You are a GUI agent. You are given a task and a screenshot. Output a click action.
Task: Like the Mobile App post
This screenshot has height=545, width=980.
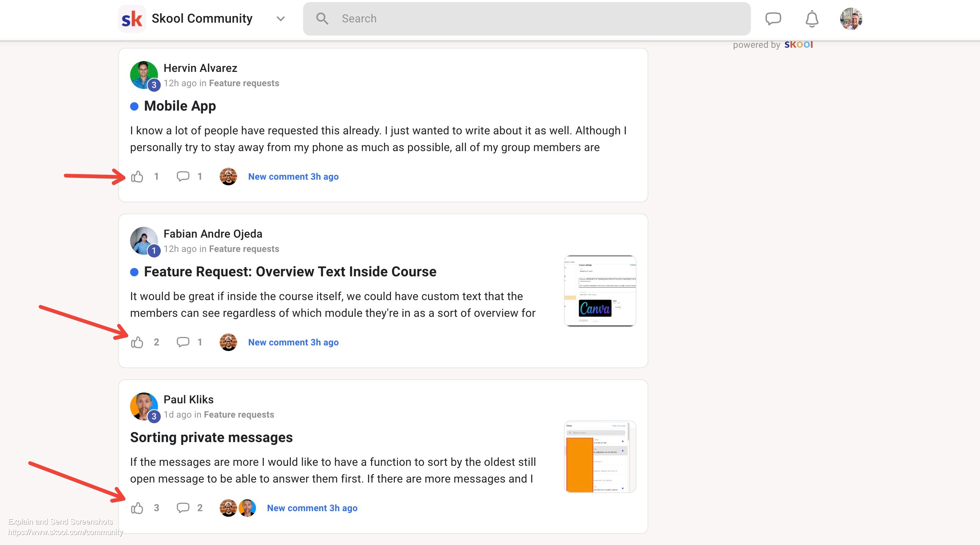click(137, 177)
